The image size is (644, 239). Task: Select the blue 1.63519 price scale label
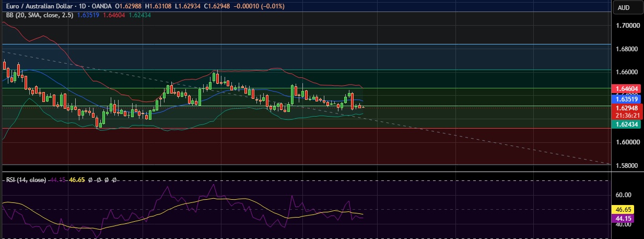tap(627, 99)
